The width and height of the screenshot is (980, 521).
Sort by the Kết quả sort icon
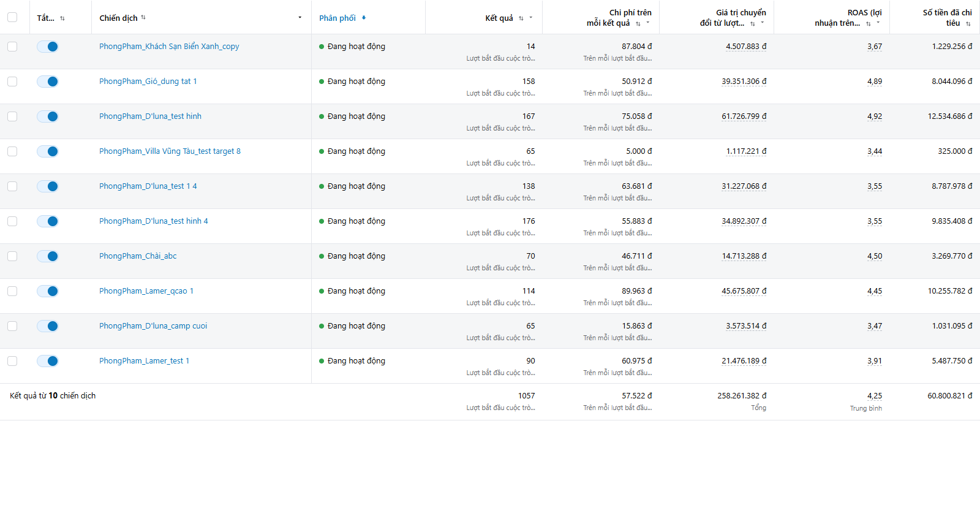click(x=521, y=18)
